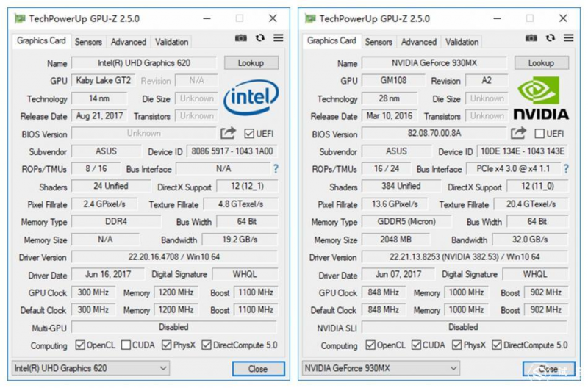Toggle DirectCompute 5.0 checkbox in NVIDIA window

tap(497, 345)
